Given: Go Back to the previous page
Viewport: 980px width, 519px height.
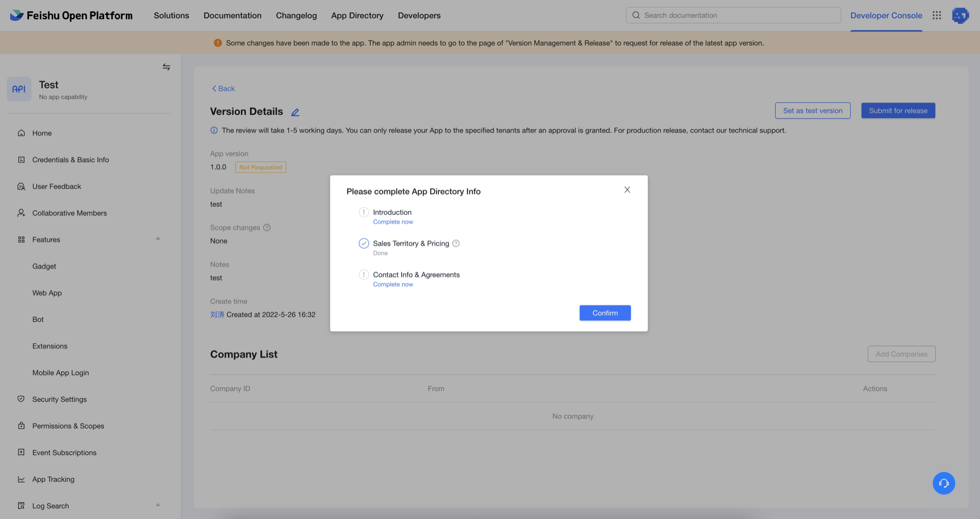Looking at the screenshot, I should tap(223, 88).
